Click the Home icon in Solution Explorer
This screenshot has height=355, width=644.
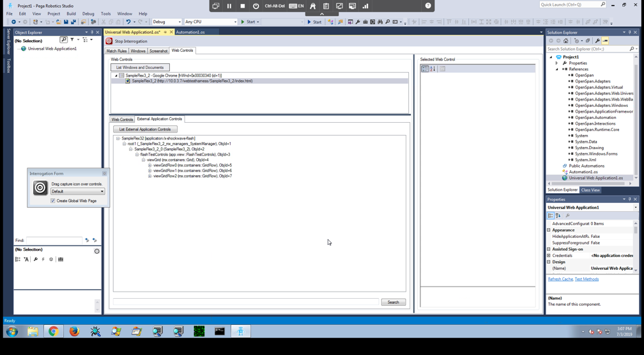(566, 41)
